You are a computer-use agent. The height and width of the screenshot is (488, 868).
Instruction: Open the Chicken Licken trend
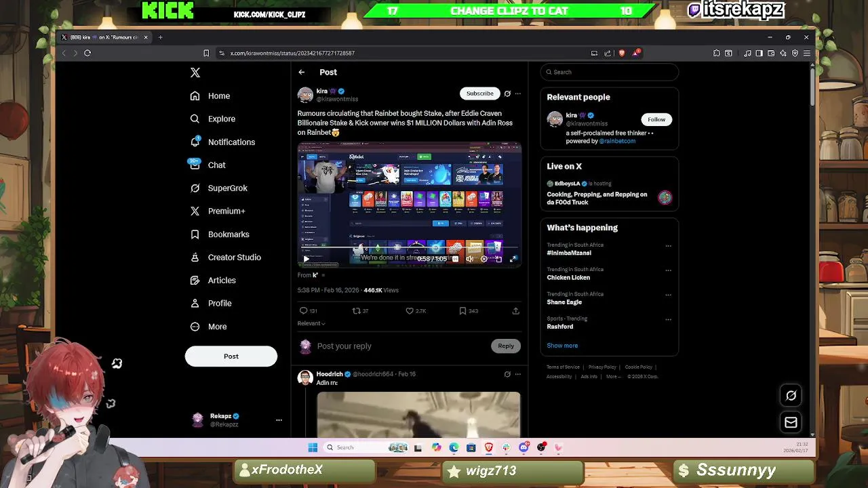(x=568, y=278)
